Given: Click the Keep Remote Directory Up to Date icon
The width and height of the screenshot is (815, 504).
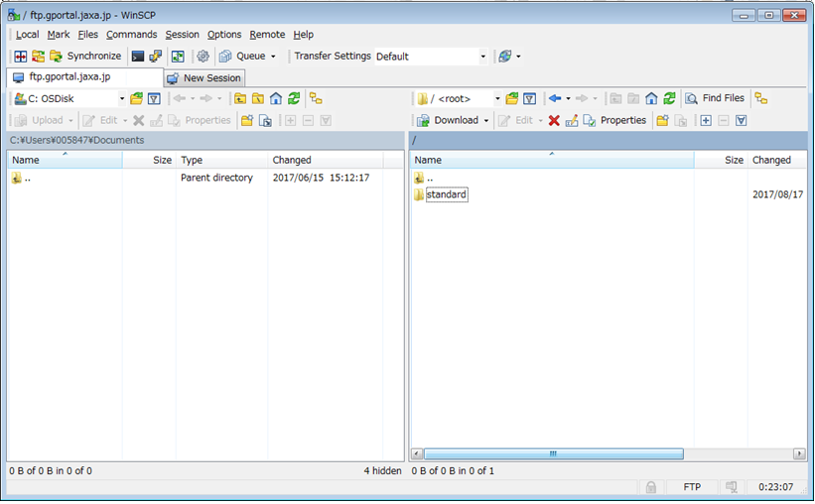Looking at the screenshot, I should (178, 57).
